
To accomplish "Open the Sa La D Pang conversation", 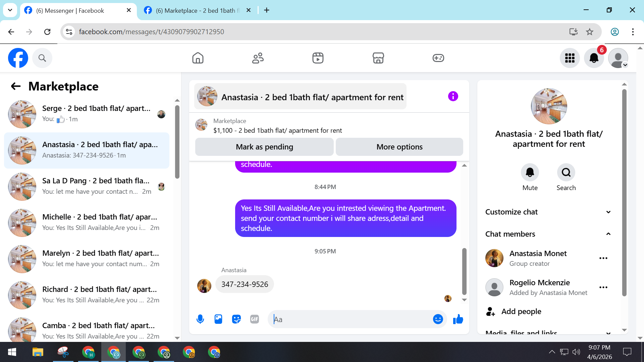I will [x=87, y=186].
